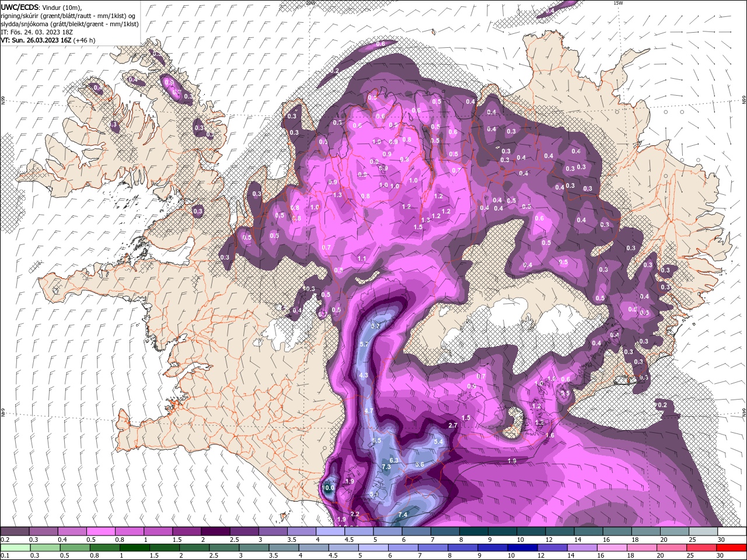Click the '2.7' value on the map
The height and width of the screenshot is (560, 747).
pos(453,426)
